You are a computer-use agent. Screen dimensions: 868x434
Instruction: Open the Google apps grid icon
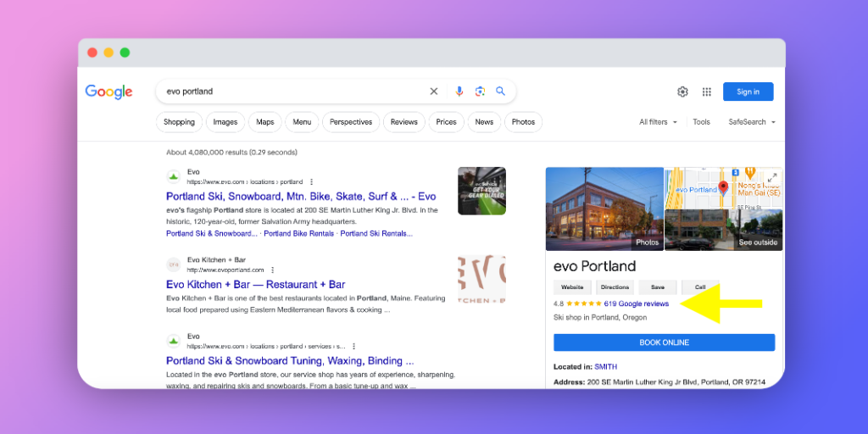(x=707, y=92)
